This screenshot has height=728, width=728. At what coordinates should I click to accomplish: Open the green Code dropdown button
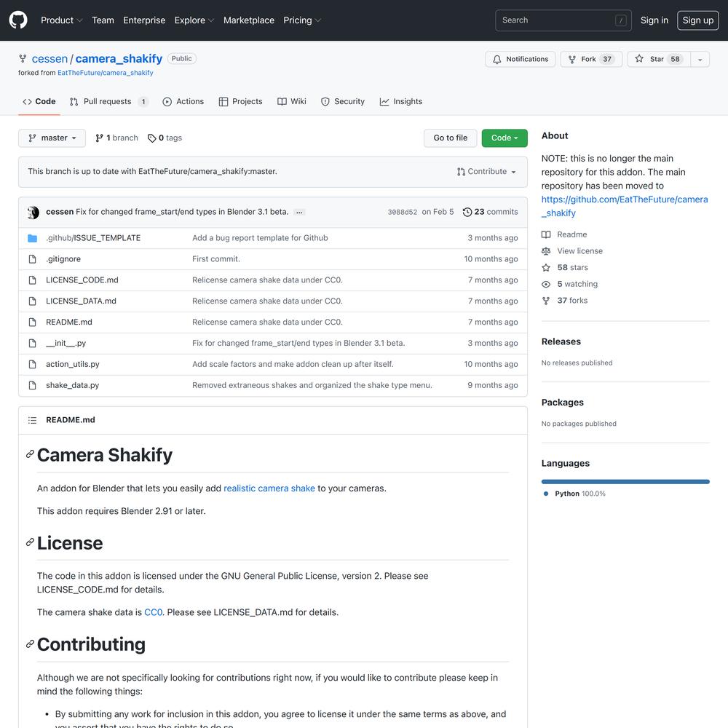tap(505, 138)
